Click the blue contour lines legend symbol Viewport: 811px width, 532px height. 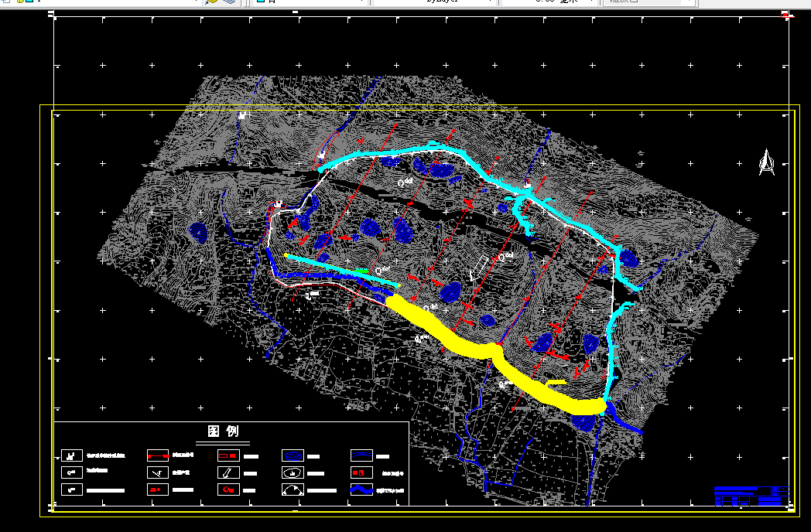tap(361, 455)
